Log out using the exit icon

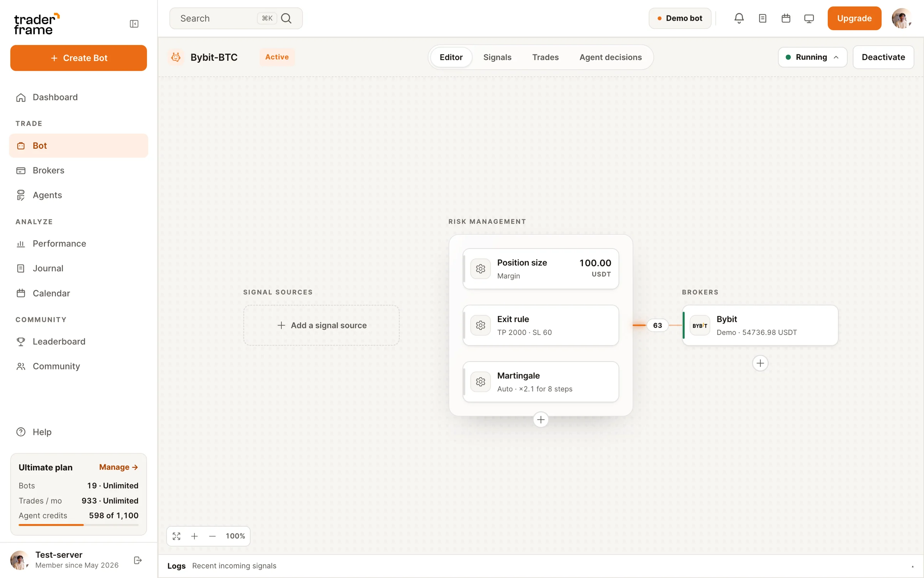coord(138,560)
